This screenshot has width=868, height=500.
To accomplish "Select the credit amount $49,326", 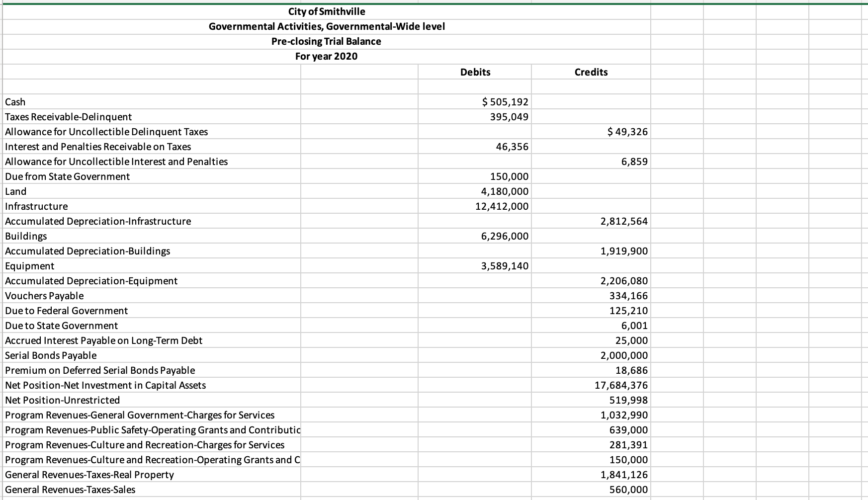I will point(628,132).
